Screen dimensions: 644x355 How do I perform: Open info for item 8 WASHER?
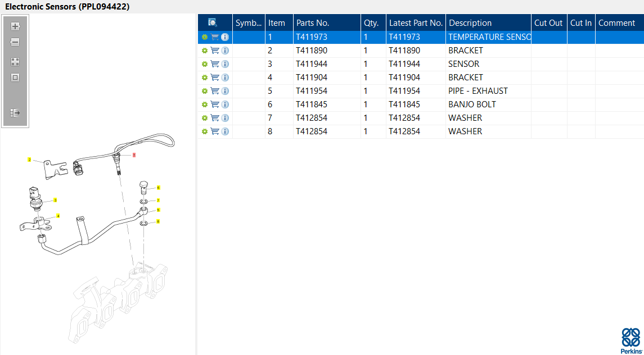[224, 132]
